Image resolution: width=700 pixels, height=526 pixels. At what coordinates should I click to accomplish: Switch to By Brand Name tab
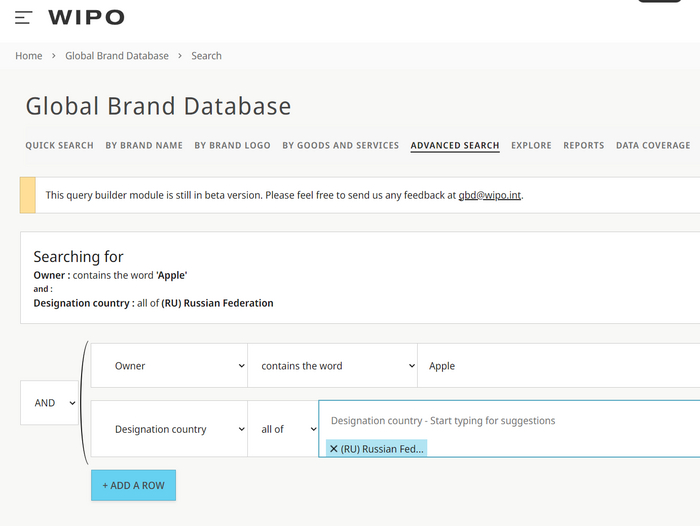tap(144, 145)
